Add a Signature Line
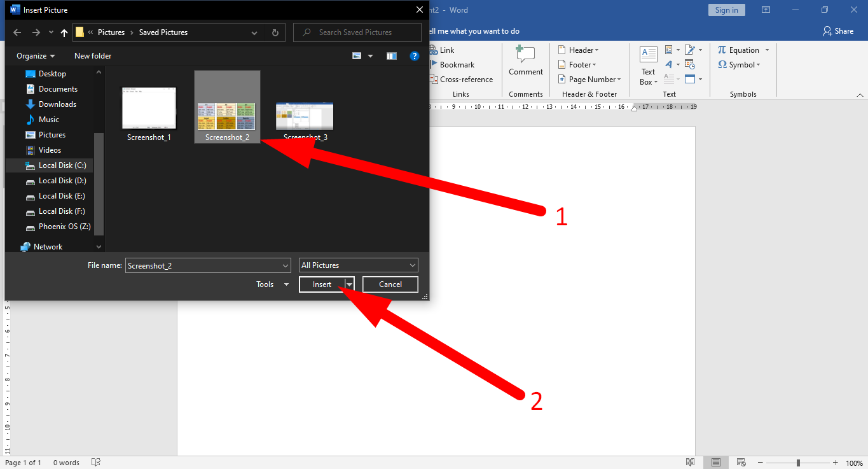The width and height of the screenshot is (868, 469). 690,50
